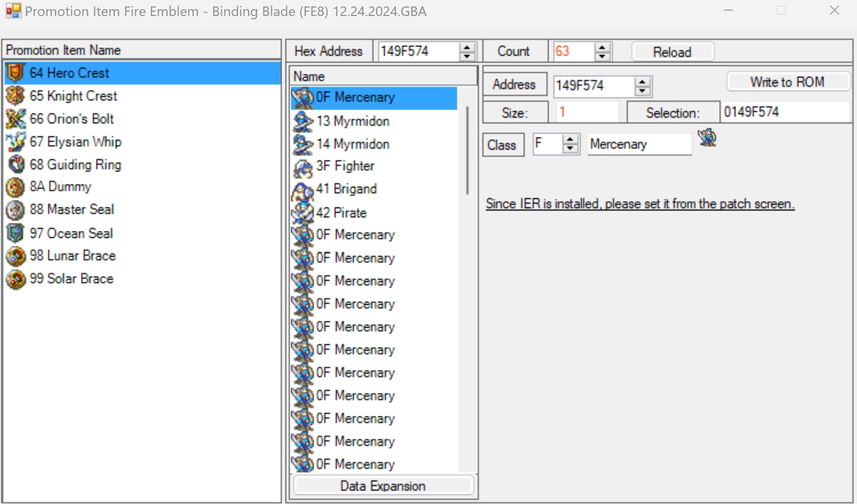Decrement the Address spinner below Count
This screenshot has width=857, height=504.
point(642,90)
